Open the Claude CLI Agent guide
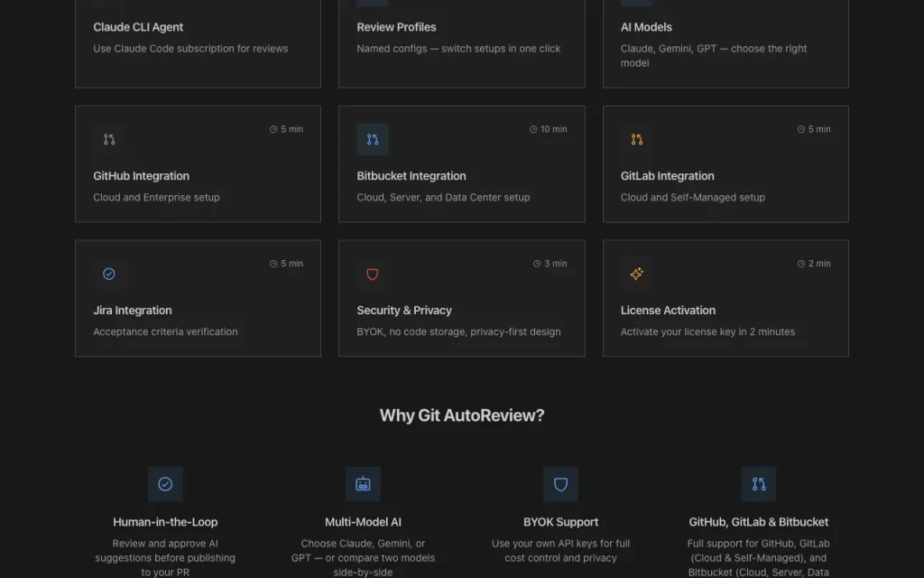Viewport: 924px width, 578px height. click(138, 27)
